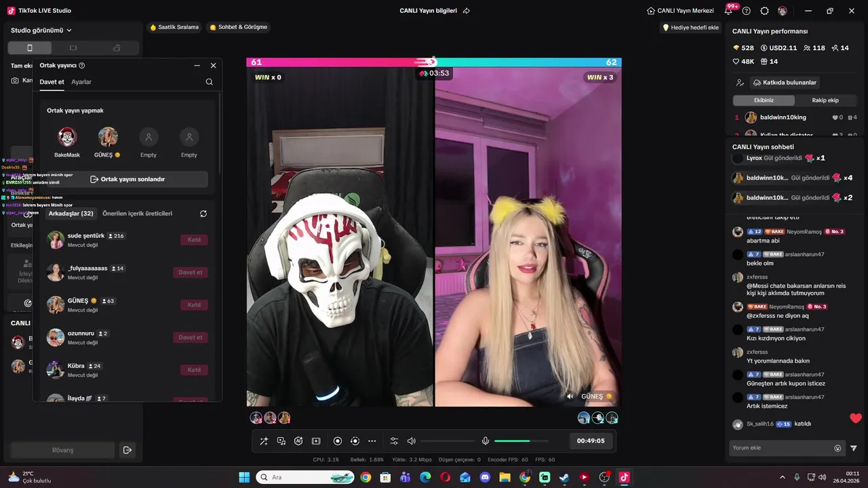868x488 pixels.
Task: Adjust the green microphone level slider
Action: pyautogui.click(x=521, y=441)
